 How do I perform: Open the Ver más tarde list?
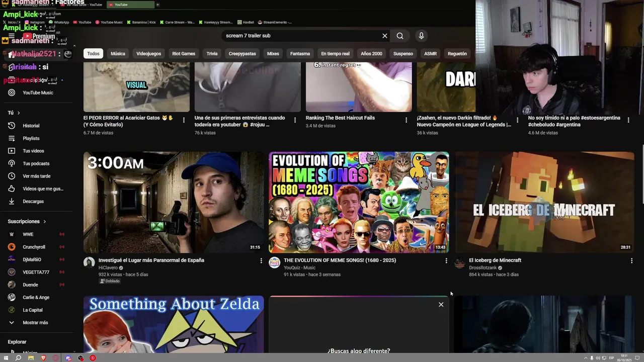point(35,176)
